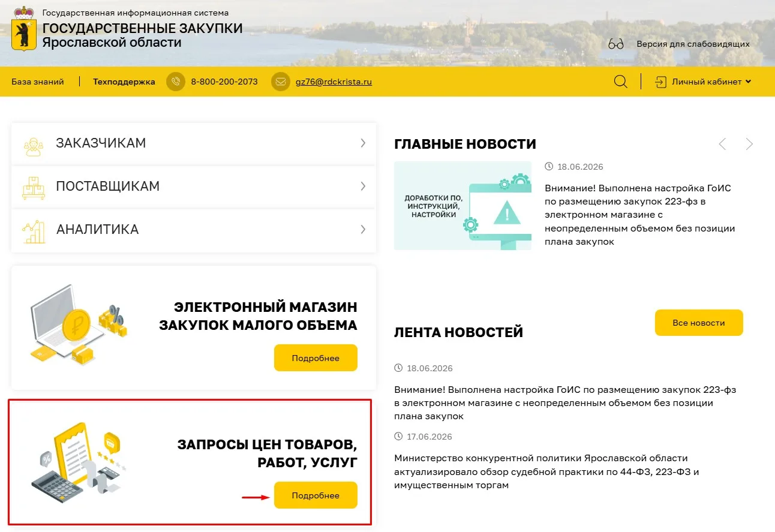Open the ЗАКАЗЧИКАМ section

tap(194, 143)
